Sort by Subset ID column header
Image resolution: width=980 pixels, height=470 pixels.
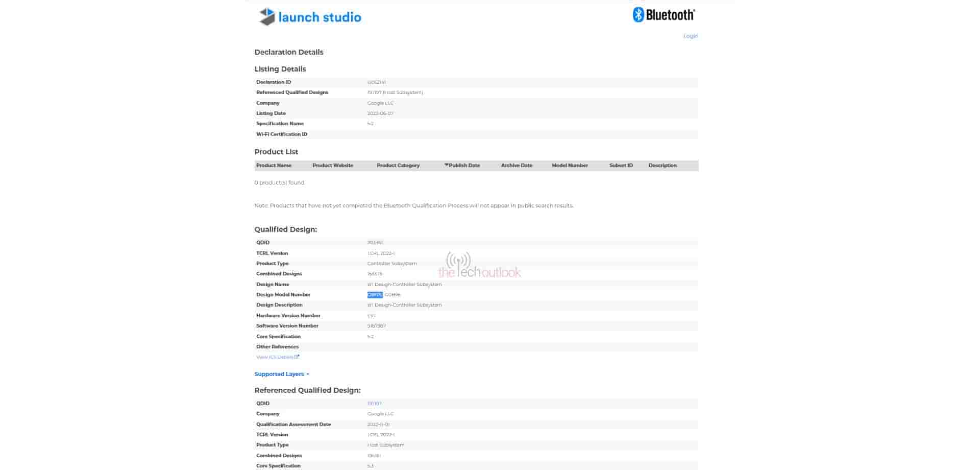point(621,166)
